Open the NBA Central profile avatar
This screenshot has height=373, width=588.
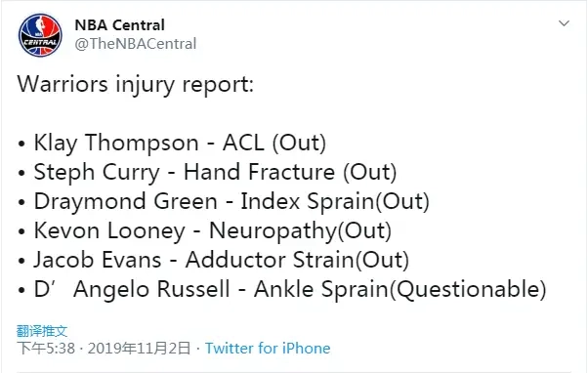coord(40,35)
